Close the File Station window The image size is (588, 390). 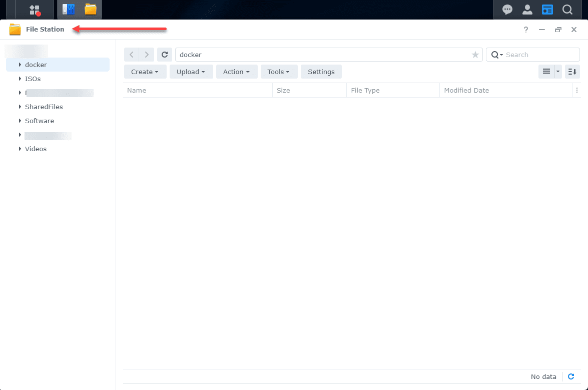[x=574, y=30]
